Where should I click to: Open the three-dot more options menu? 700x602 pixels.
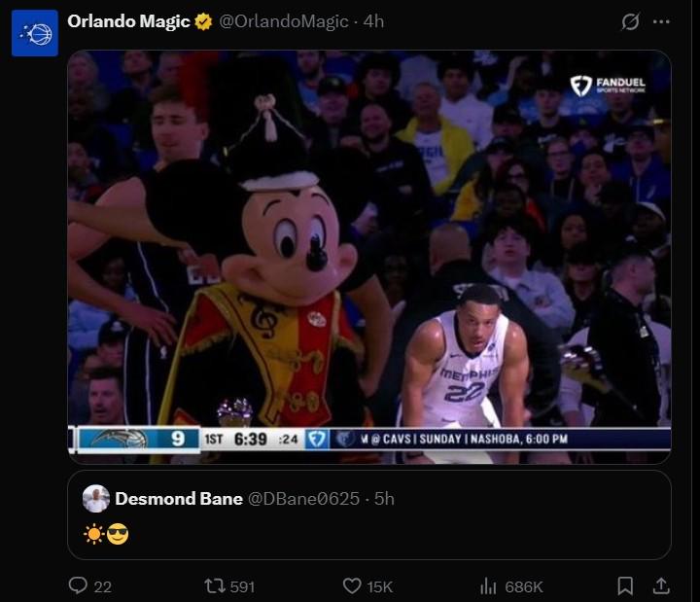(661, 21)
